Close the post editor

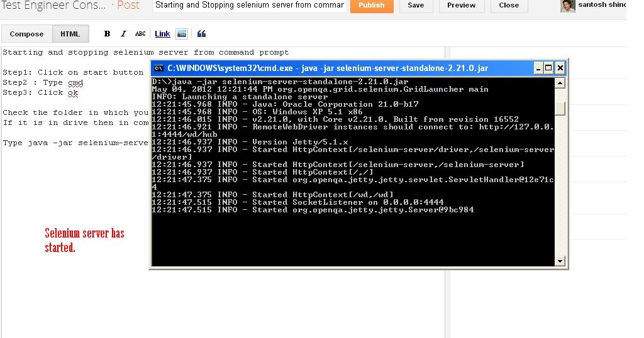[509, 5]
